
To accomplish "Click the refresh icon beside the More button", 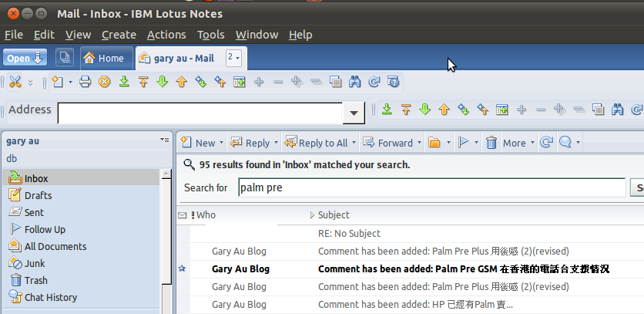I will point(546,143).
